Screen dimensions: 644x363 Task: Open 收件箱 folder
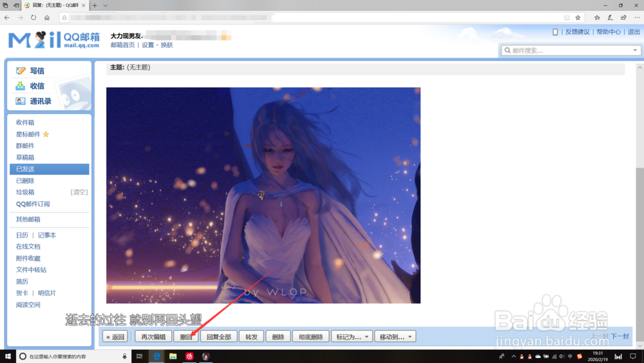tap(25, 123)
